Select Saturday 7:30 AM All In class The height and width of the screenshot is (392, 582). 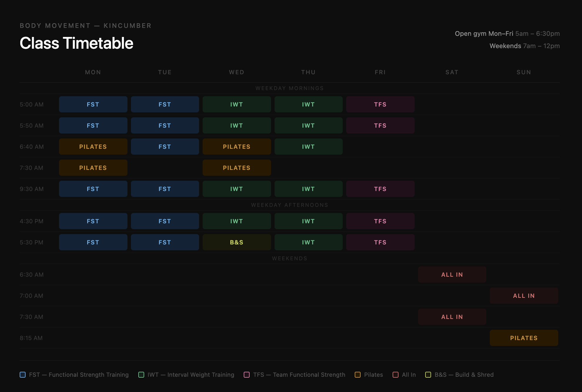click(x=452, y=317)
